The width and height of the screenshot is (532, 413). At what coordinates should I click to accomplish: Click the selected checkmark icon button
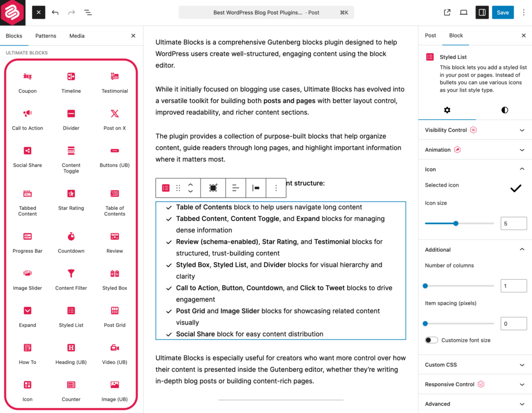pos(515,188)
